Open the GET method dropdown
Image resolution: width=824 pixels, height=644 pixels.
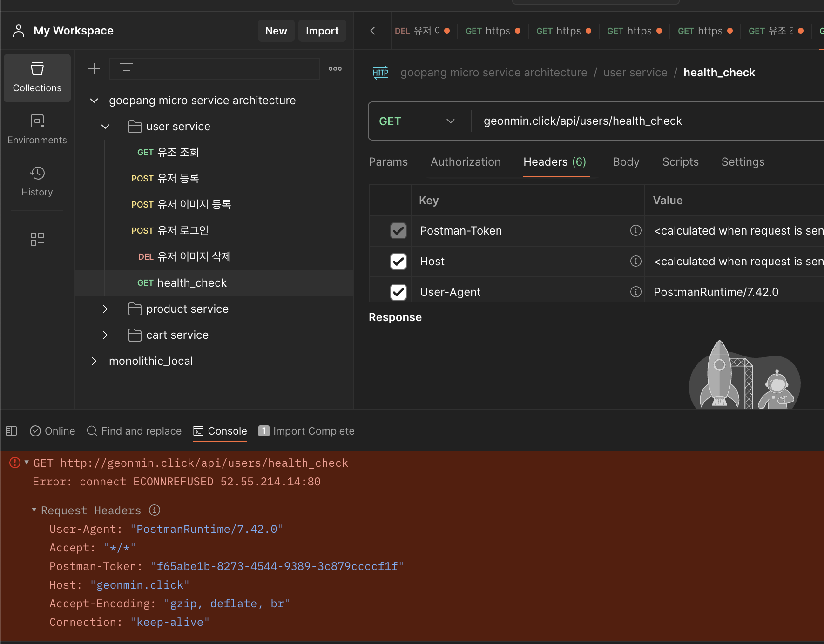click(417, 121)
